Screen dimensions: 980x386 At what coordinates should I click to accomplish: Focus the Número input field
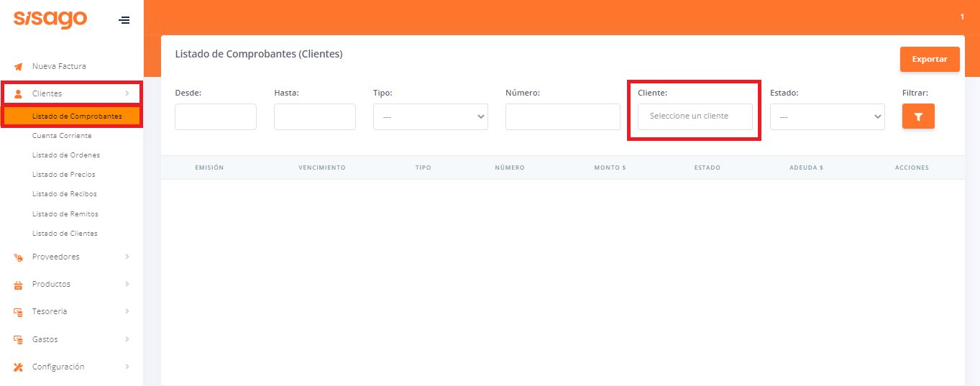click(x=562, y=117)
